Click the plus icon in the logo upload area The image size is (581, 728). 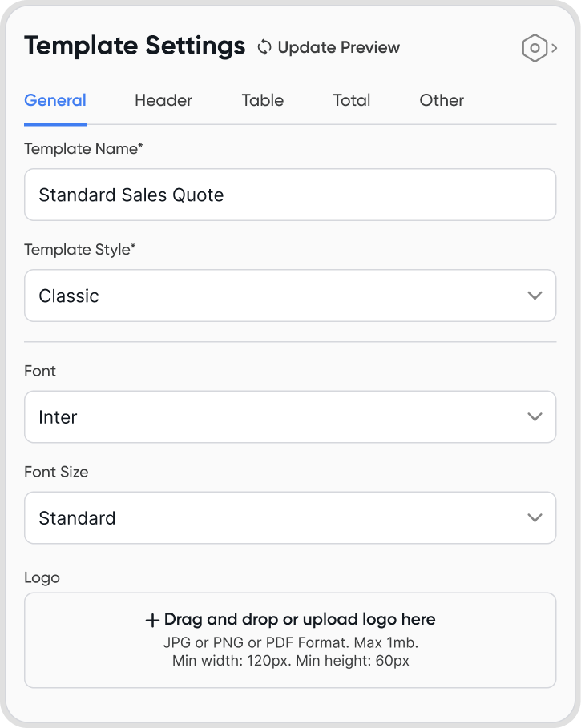pyautogui.click(x=152, y=620)
